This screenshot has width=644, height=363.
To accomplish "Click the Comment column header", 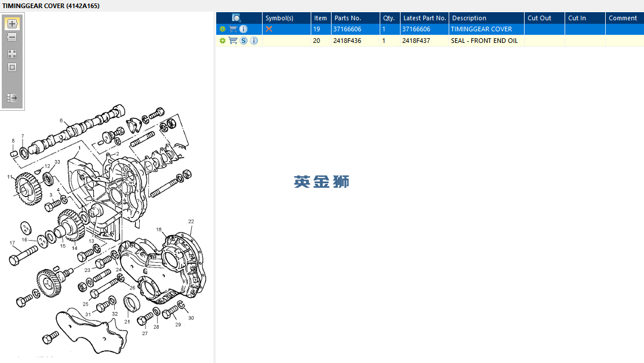I will [x=624, y=18].
